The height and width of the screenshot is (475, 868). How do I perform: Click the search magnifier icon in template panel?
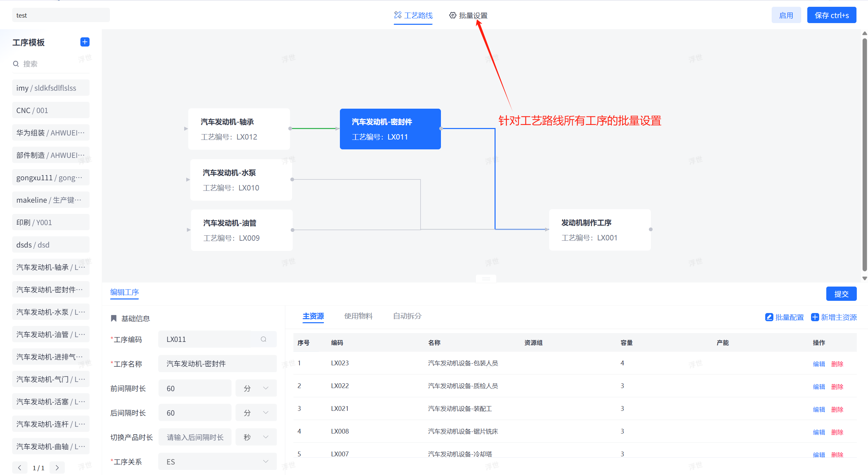pos(16,64)
